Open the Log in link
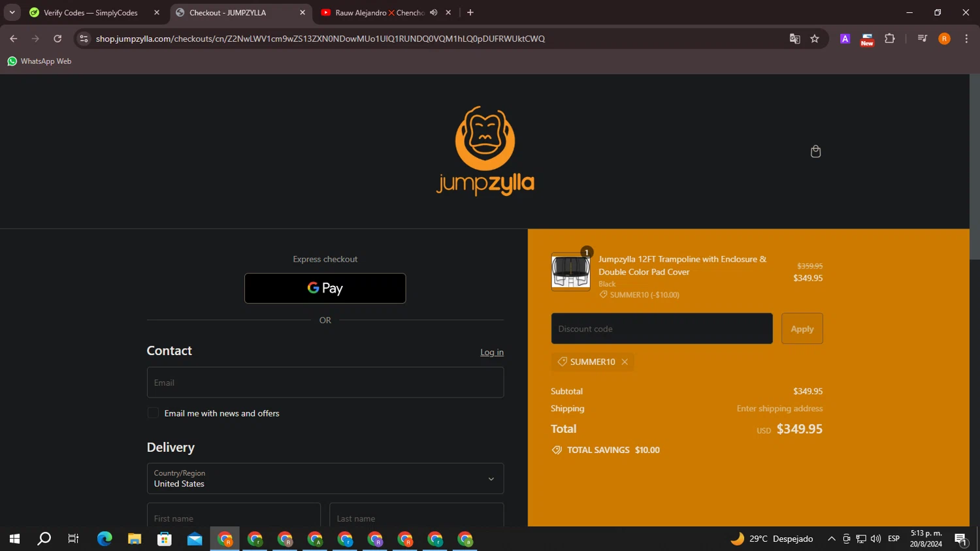 492,352
